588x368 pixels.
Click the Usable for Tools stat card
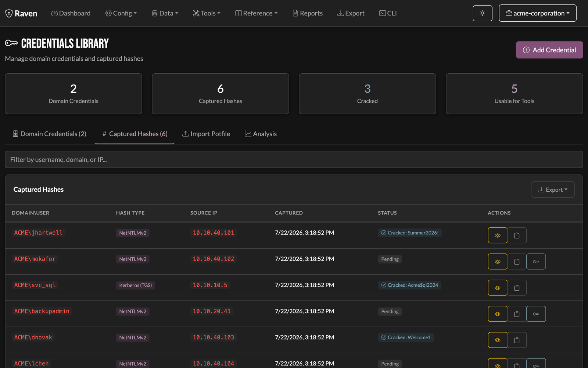tap(514, 93)
